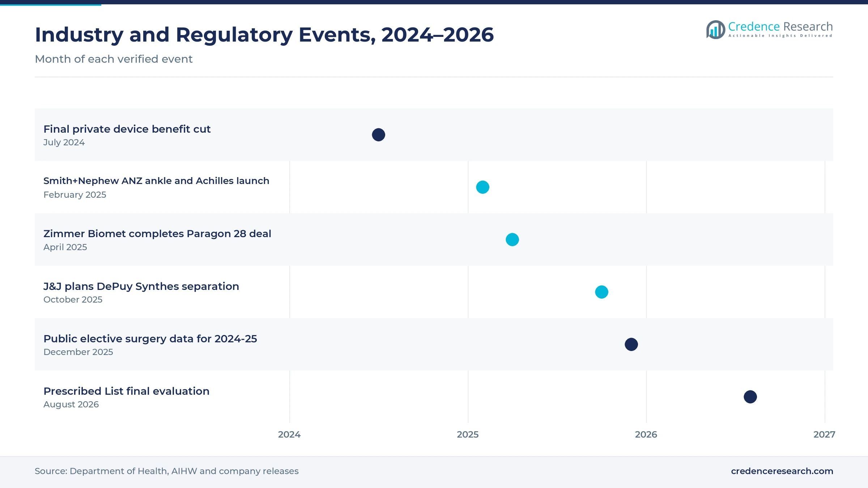Click the 'July 2024' date text
The height and width of the screenshot is (488, 868).
click(64, 142)
